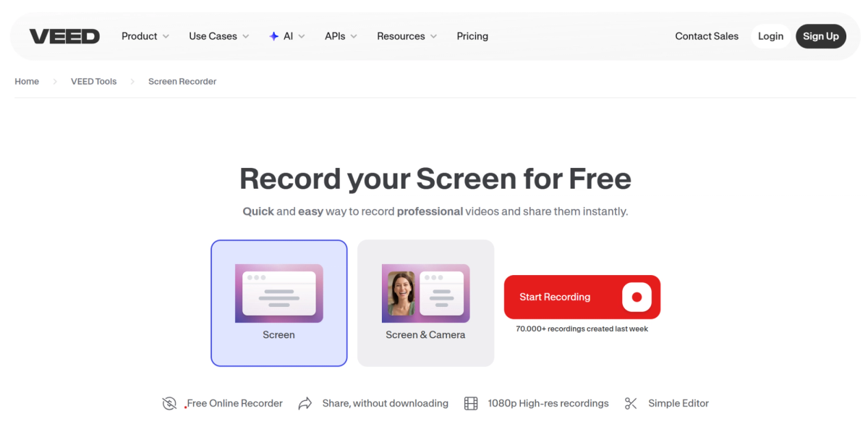Open the Login page
The height and width of the screenshot is (440, 868).
[770, 36]
